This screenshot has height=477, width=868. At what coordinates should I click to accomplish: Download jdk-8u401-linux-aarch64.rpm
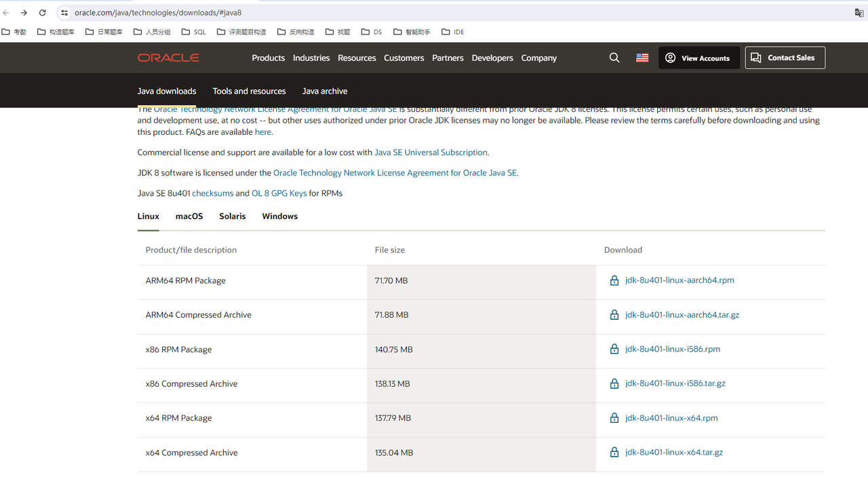pyautogui.click(x=679, y=281)
